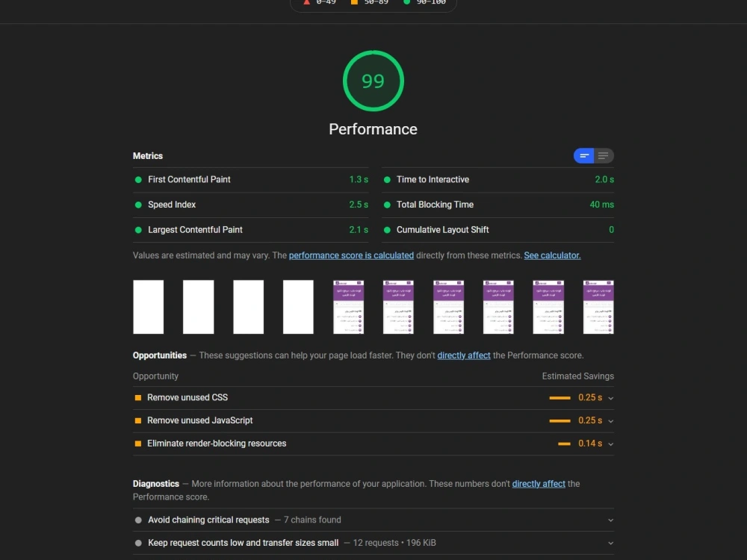Switch metrics to expanded description view
Screen dimensions: 747x560
pyautogui.click(x=604, y=156)
